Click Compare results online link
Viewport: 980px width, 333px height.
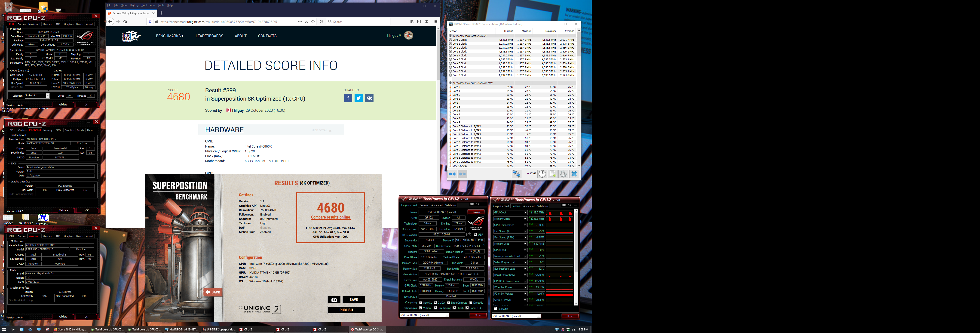point(330,217)
